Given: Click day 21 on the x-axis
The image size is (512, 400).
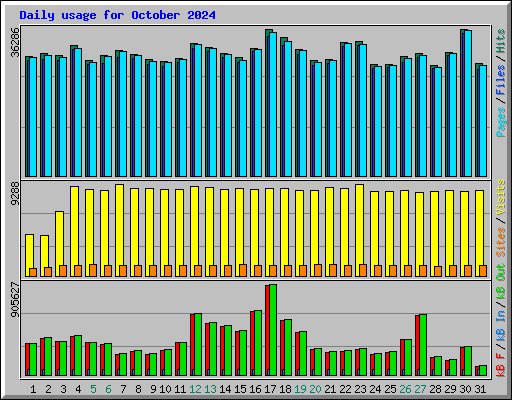Looking at the screenshot, I should tap(330, 389).
